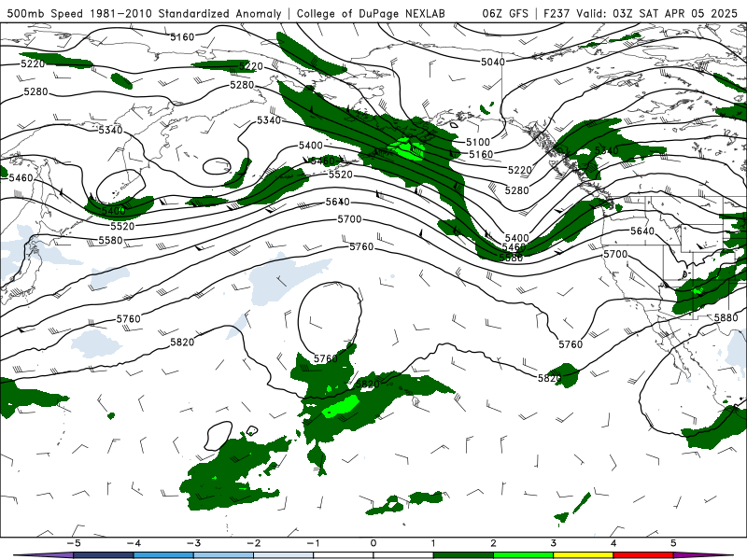Click the 'College of DuPage NEXLAB' text
The width and height of the screenshot is (747, 560).
(x=371, y=13)
